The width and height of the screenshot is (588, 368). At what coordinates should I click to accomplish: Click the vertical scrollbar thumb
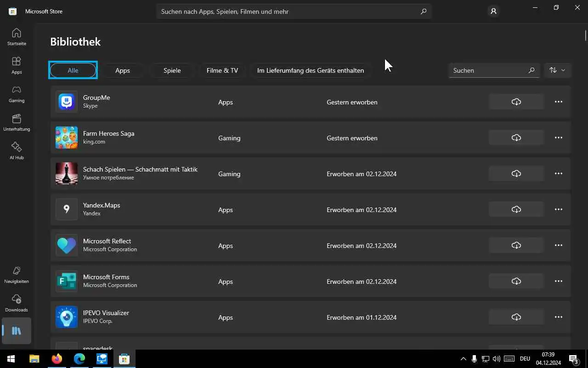click(x=586, y=35)
